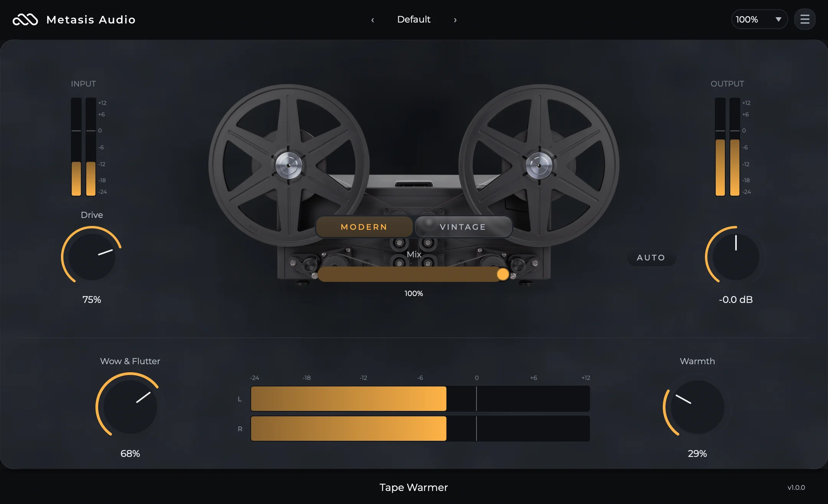This screenshot has height=504, width=828.
Task: Go to the next preset arrow
Action: 455,20
